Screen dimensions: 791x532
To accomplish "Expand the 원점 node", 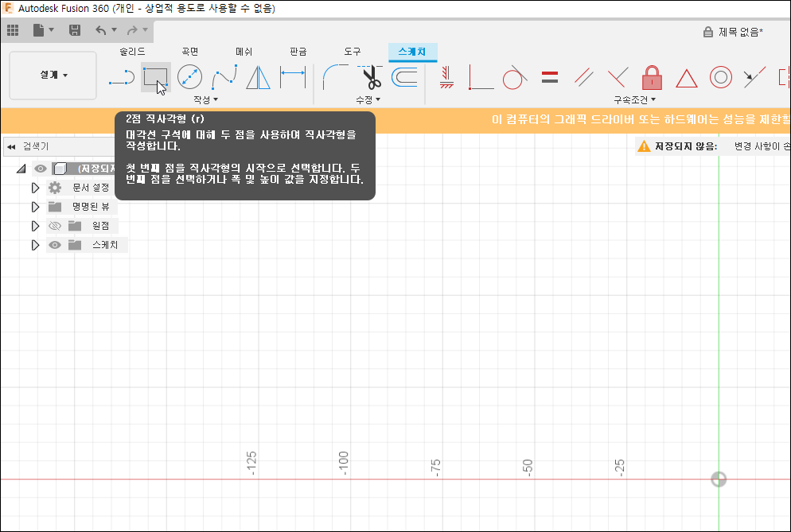I will [35, 226].
